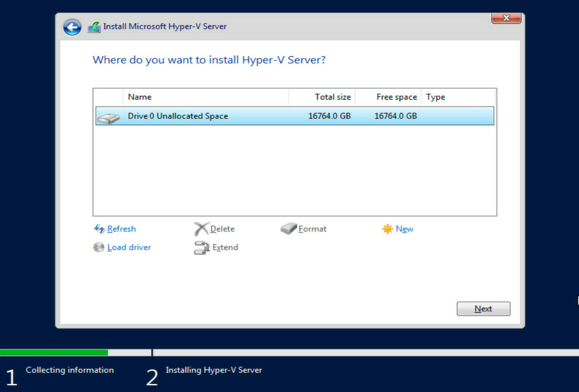Click the Hyper-V setup icon in title bar
Screen dimensions: 579x392
pyautogui.click(x=94, y=27)
